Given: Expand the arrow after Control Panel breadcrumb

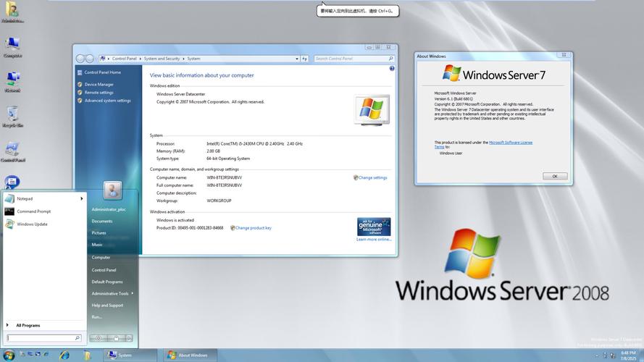Looking at the screenshot, I should tap(140, 59).
